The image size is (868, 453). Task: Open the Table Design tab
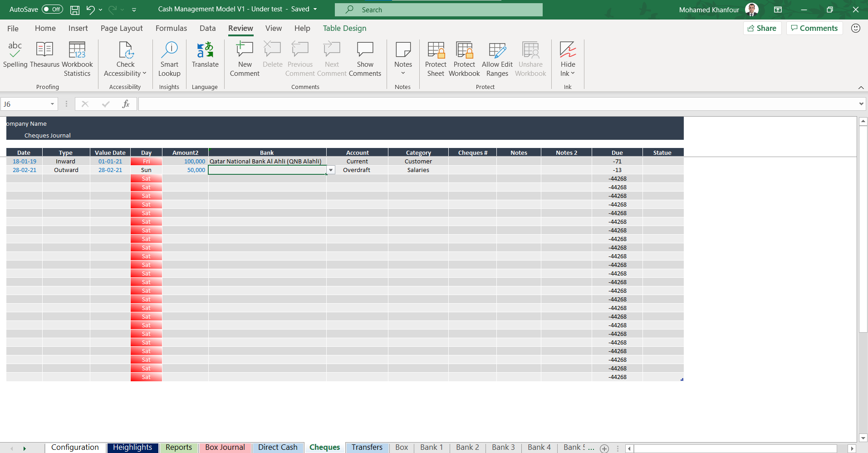[344, 28]
